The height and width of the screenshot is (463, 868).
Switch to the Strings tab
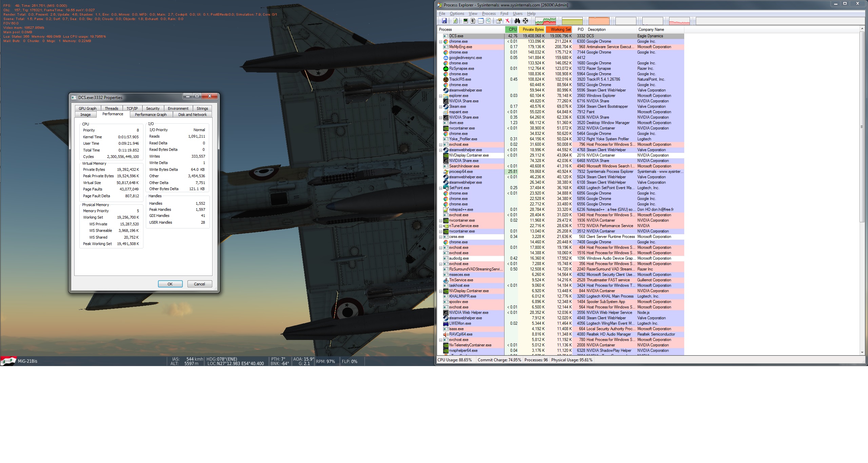202,108
